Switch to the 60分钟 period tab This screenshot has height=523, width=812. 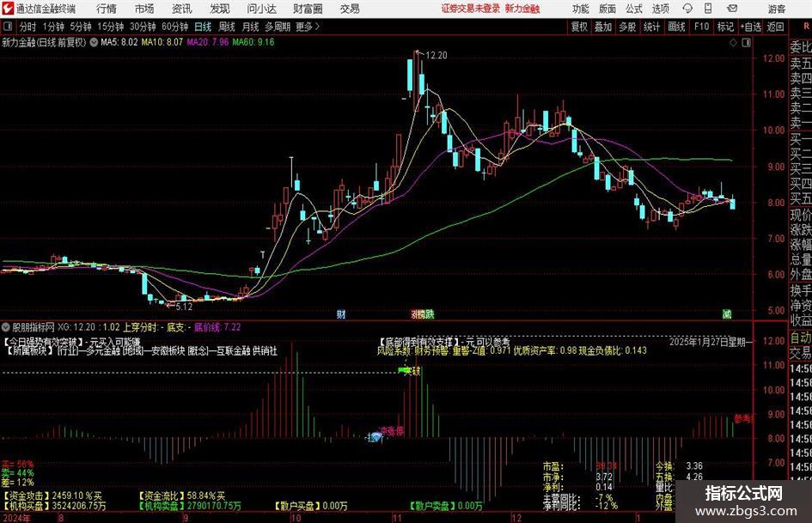point(174,27)
